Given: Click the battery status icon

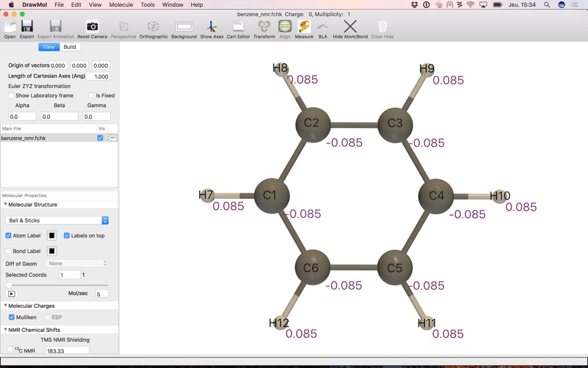Looking at the screenshot, I should click(x=498, y=5).
